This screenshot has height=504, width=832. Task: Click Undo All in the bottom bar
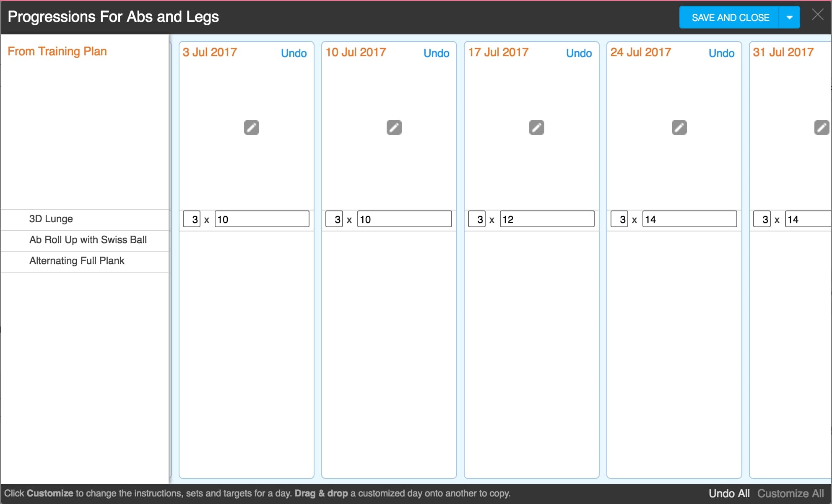pyautogui.click(x=729, y=494)
